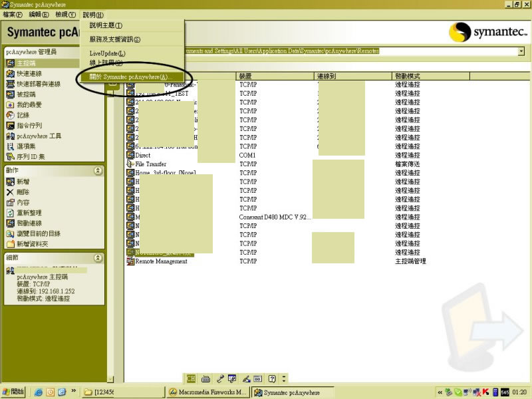532x399 pixels.
Task: Switch to Macromedia Fireworks taskbar button
Action: coord(209,392)
